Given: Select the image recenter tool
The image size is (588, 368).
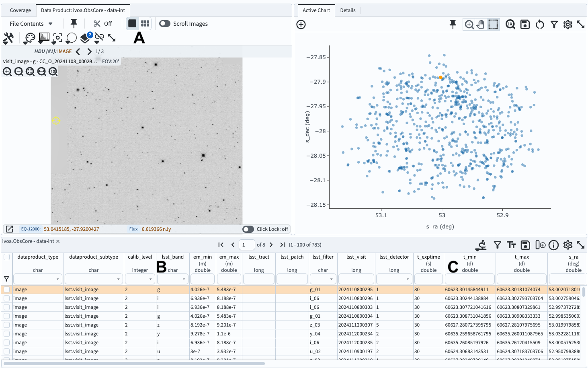Looking at the screenshot, I should (x=57, y=38).
